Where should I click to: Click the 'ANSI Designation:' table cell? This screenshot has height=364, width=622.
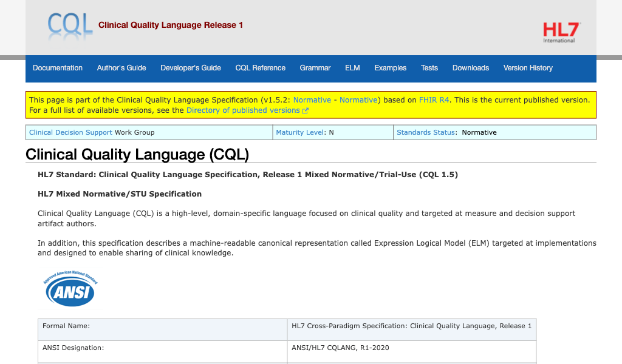pyautogui.click(x=163, y=351)
